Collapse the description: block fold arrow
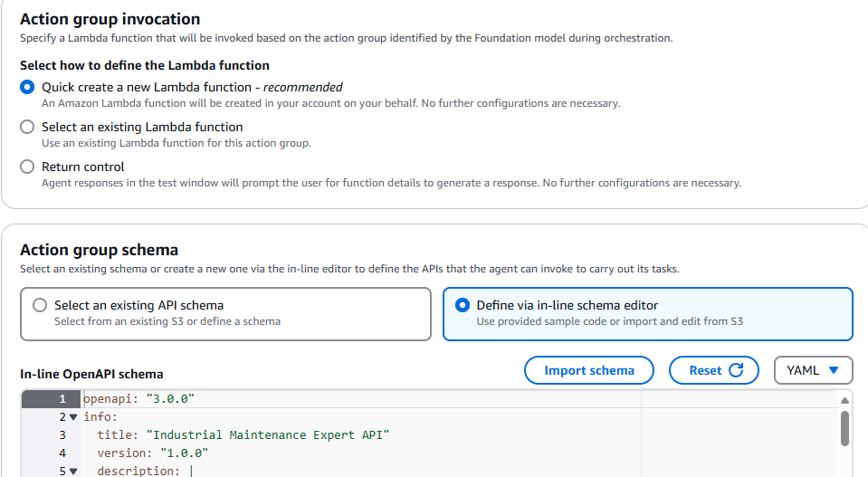The height and width of the screenshot is (477, 868). coord(73,472)
